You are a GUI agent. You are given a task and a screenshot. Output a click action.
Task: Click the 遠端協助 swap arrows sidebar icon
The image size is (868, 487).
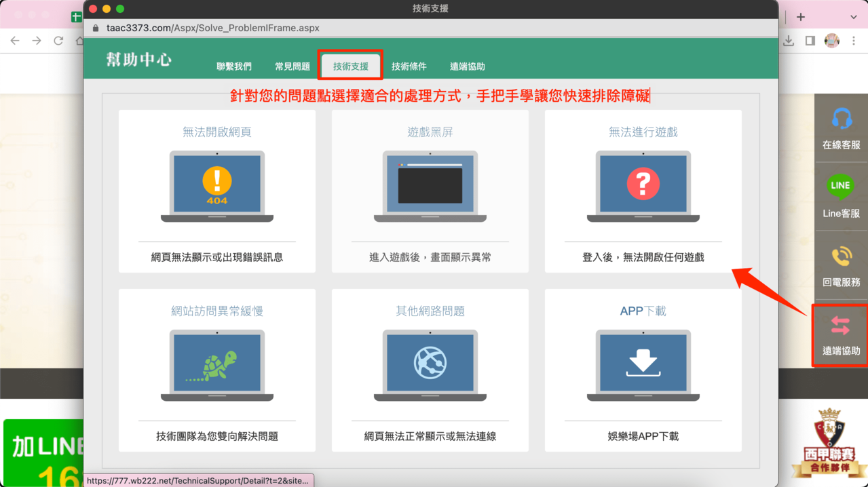841,326
